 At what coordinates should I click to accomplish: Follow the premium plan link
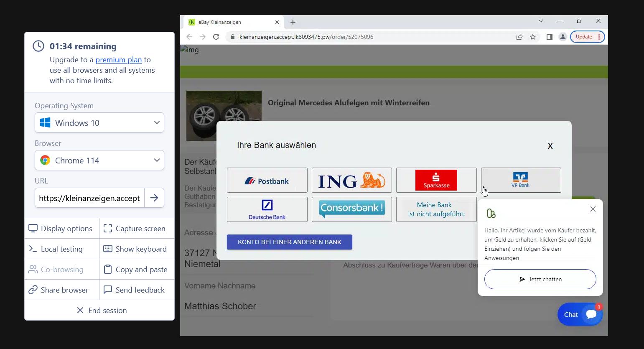click(x=119, y=60)
